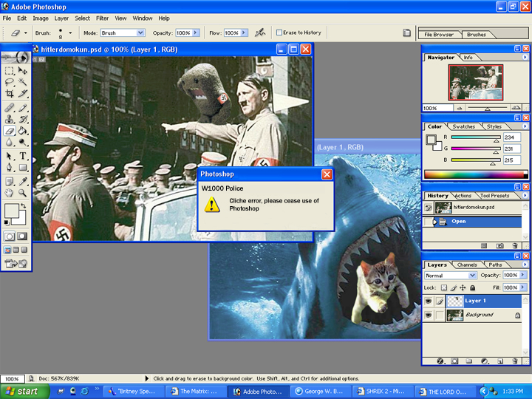
Task: Select the Rectangular Marquee tool
Action: (10, 71)
